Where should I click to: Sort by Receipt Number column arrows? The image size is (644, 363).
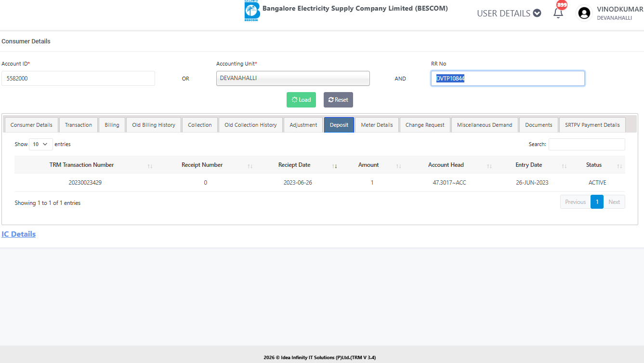[x=250, y=166]
